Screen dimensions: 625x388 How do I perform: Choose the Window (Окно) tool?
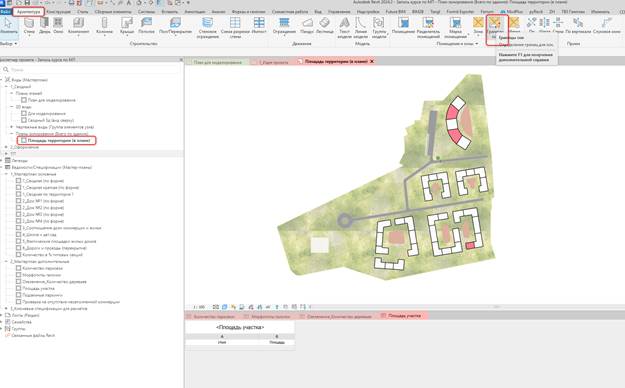(x=58, y=26)
